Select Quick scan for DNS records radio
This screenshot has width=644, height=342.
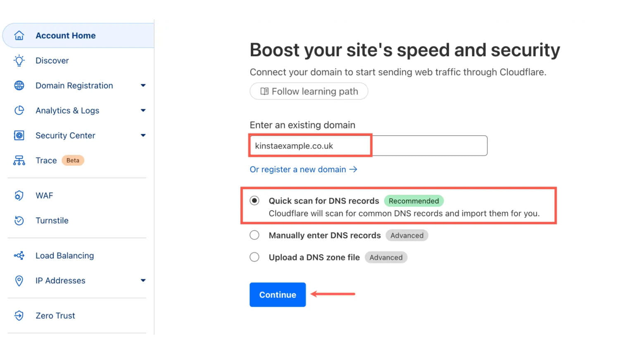coord(254,201)
